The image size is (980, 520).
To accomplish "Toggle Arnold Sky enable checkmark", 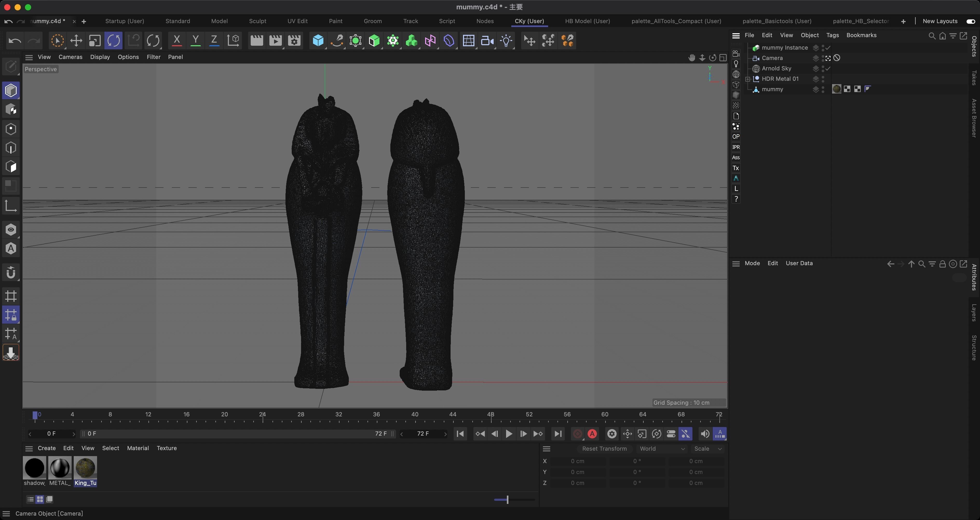I will (x=828, y=69).
